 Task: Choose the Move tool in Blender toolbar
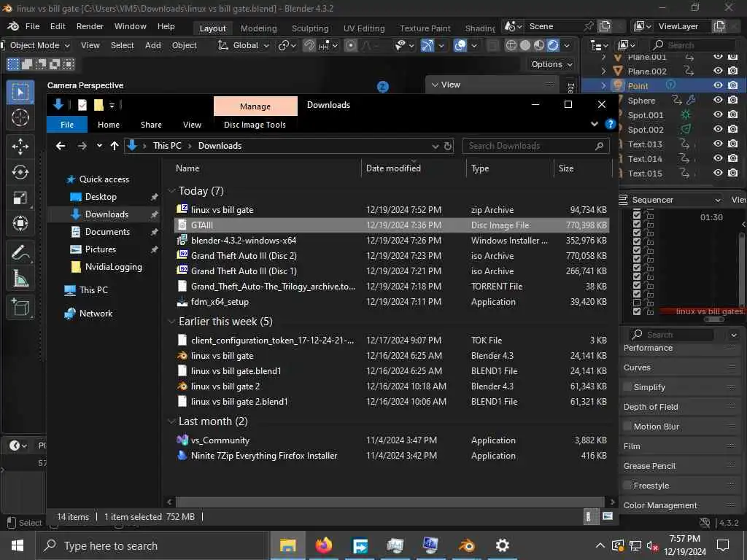20,147
